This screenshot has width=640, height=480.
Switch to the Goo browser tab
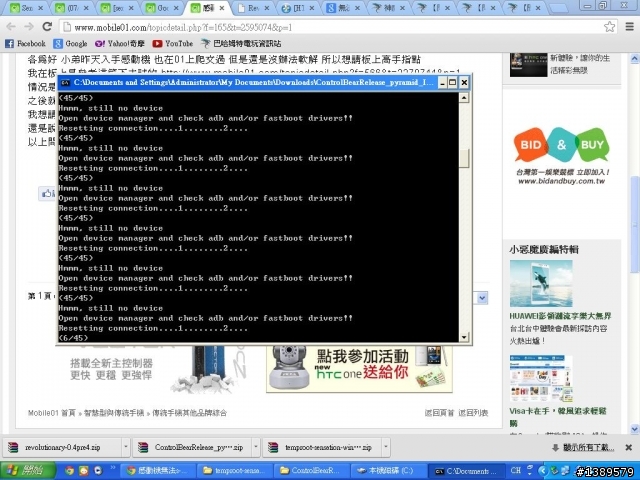tap(162, 8)
